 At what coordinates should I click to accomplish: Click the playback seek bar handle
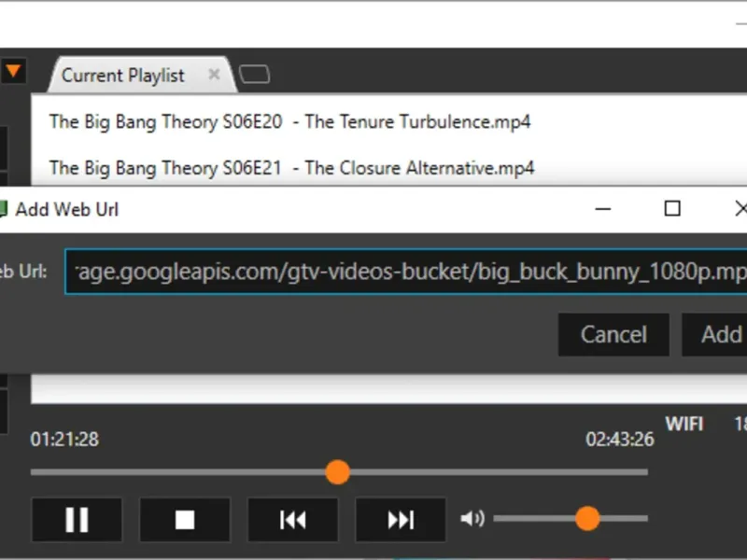(x=338, y=472)
